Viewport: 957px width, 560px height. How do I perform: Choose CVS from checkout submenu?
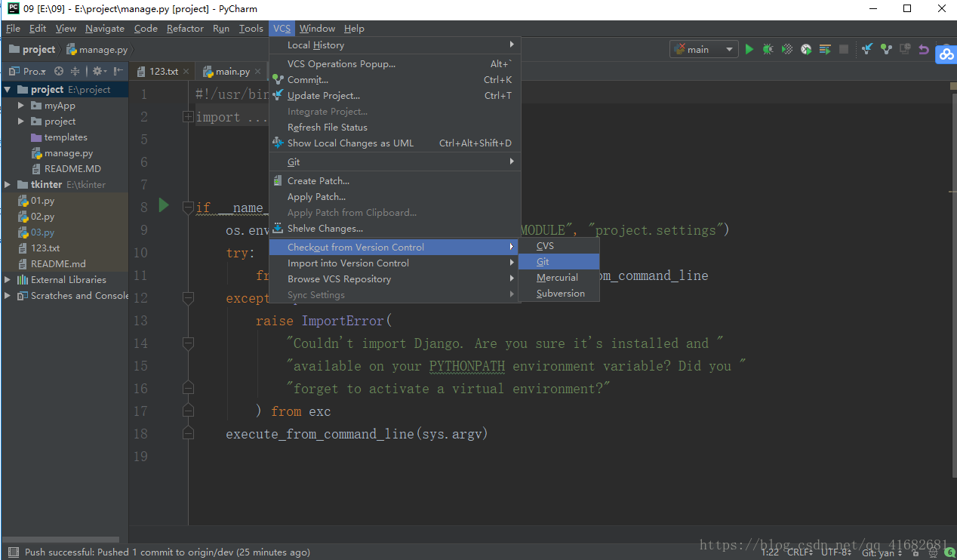pyautogui.click(x=559, y=246)
